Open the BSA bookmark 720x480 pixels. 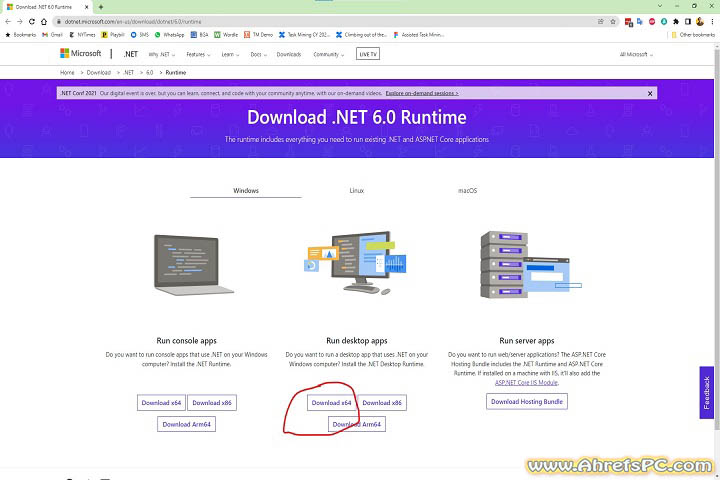pyautogui.click(x=199, y=34)
